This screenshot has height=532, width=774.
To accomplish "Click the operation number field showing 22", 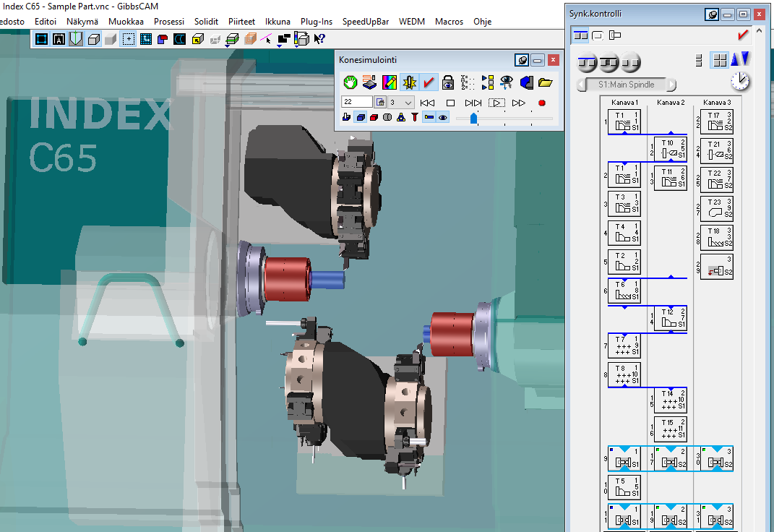I will 356,102.
